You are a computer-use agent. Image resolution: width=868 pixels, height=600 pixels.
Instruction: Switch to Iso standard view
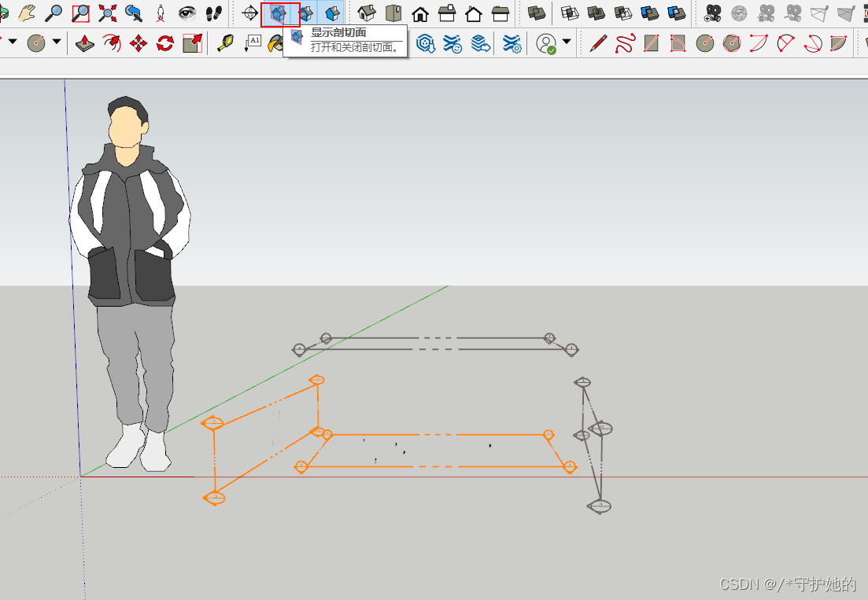tap(367, 13)
